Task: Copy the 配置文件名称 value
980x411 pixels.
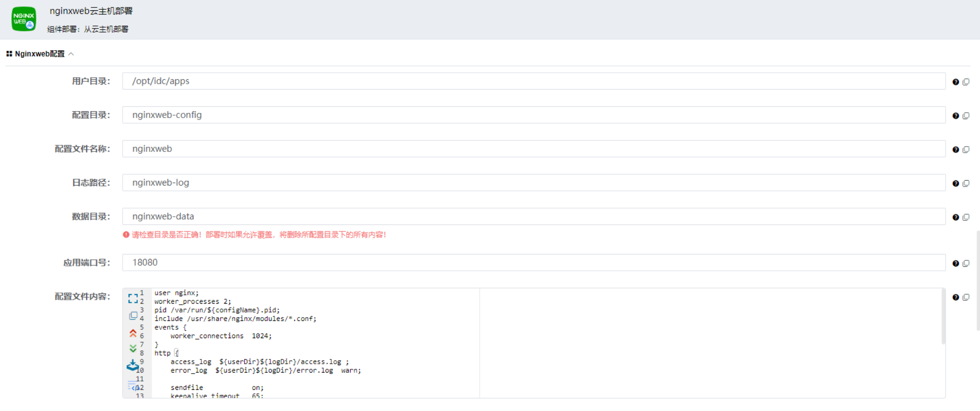Action: tap(966, 150)
